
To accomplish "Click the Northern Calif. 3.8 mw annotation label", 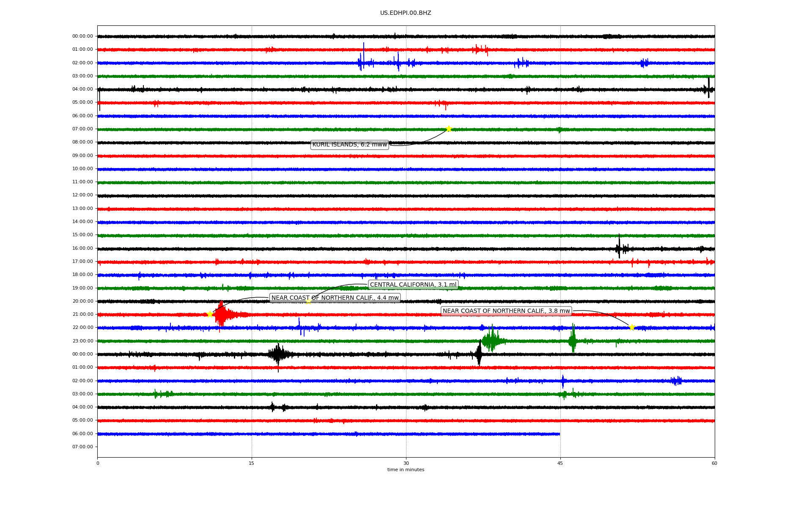I will click(x=506, y=311).
